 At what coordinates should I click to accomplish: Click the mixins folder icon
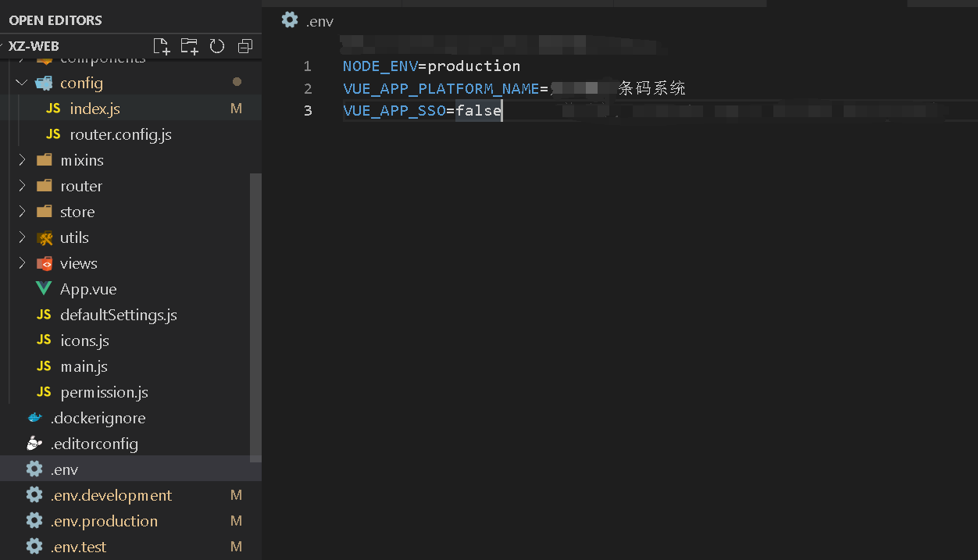coord(45,160)
